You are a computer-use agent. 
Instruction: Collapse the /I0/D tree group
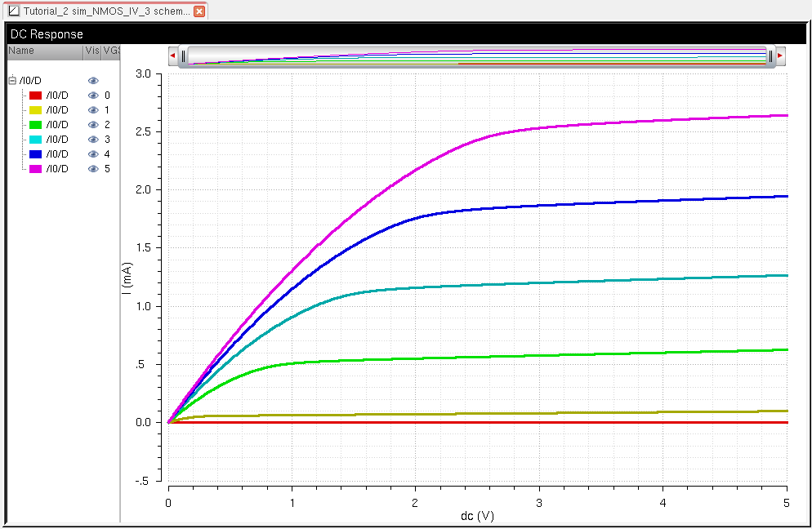point(12,80)
